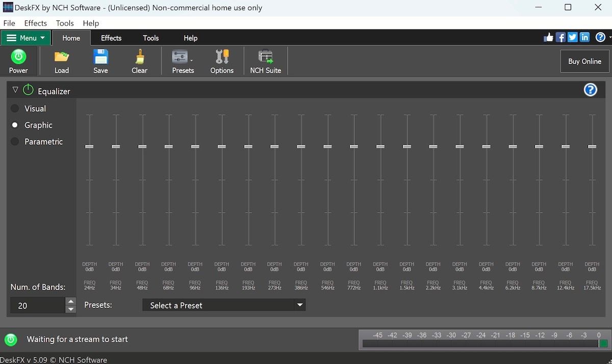Switch to the Effects ribbon tab

coord(111,38)
